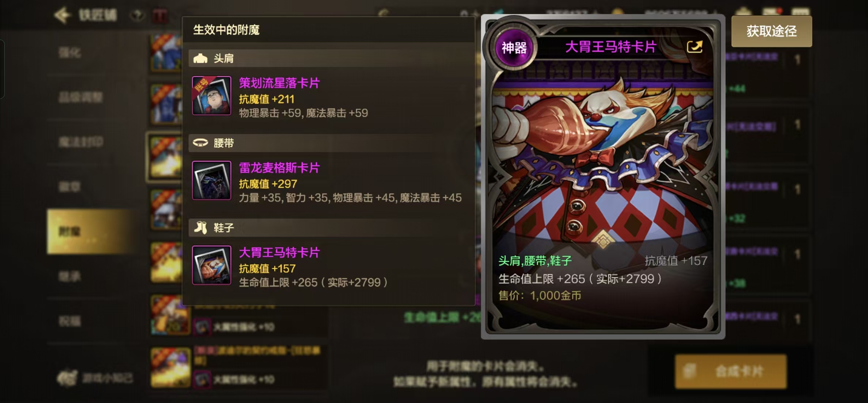Tap the 头肩 shoulder slot icon
868x403 pixels.
point(200,58)
